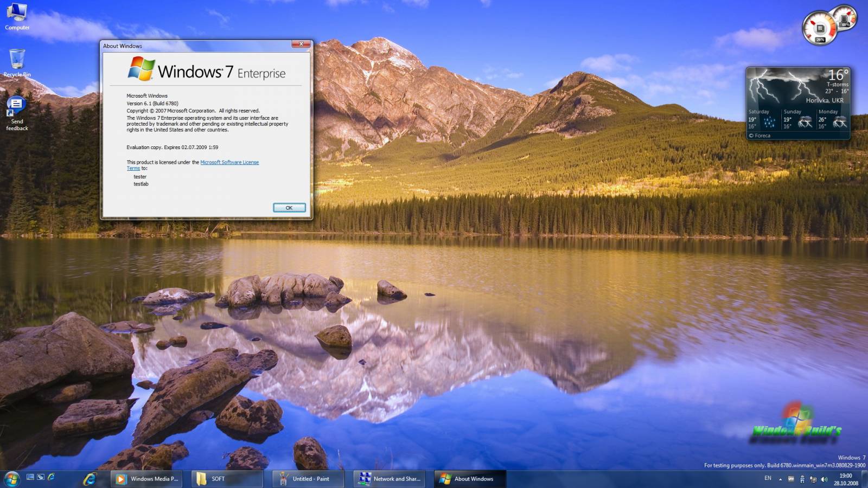Click the OK button in About Windows
Image resolution: width=868 pixels, height=488 pixels.
coord(289,208)
